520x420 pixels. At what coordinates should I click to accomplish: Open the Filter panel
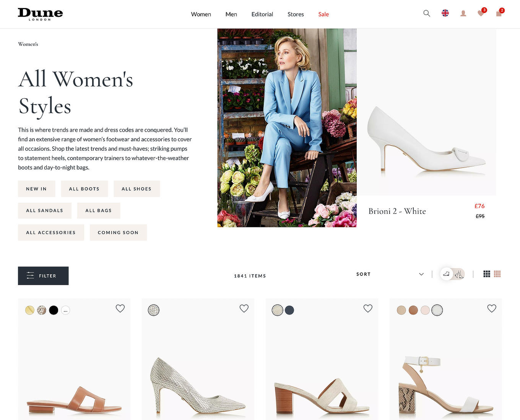coord(43,276)
